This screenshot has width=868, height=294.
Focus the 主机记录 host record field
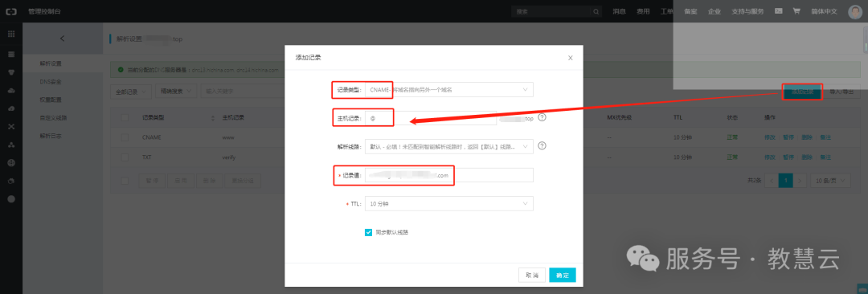[430, 118]
